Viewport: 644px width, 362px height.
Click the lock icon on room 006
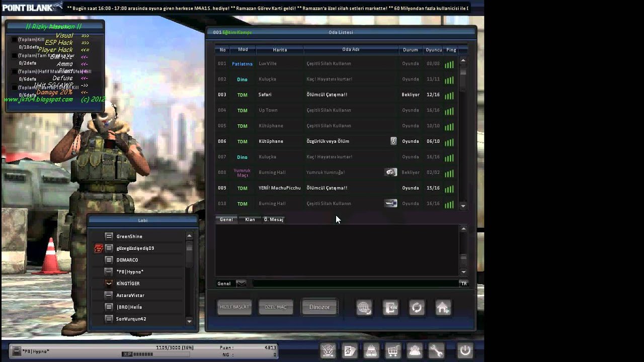(x=393, y=141)
